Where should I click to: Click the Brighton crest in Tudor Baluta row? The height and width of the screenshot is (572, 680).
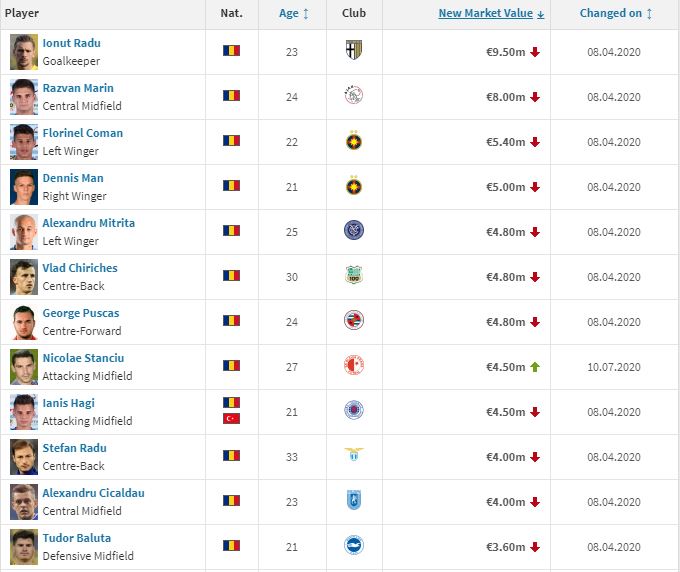tap(354, 545)
